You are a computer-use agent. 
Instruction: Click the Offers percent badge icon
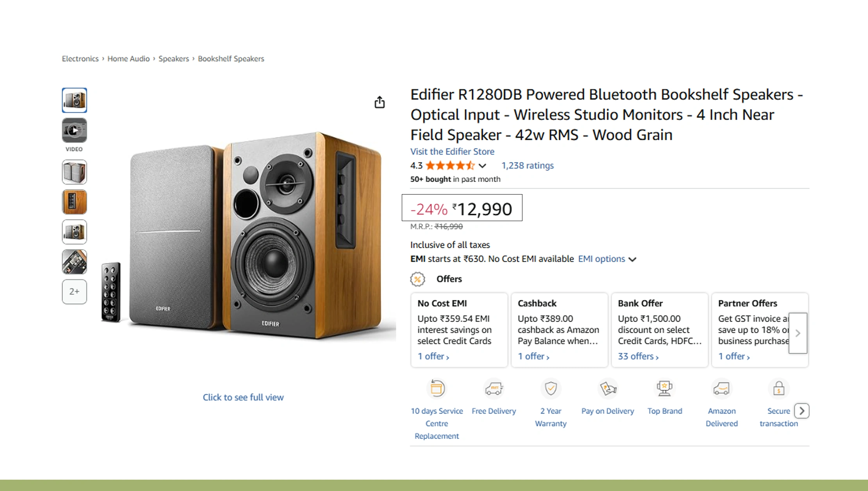tap(418, 279)
